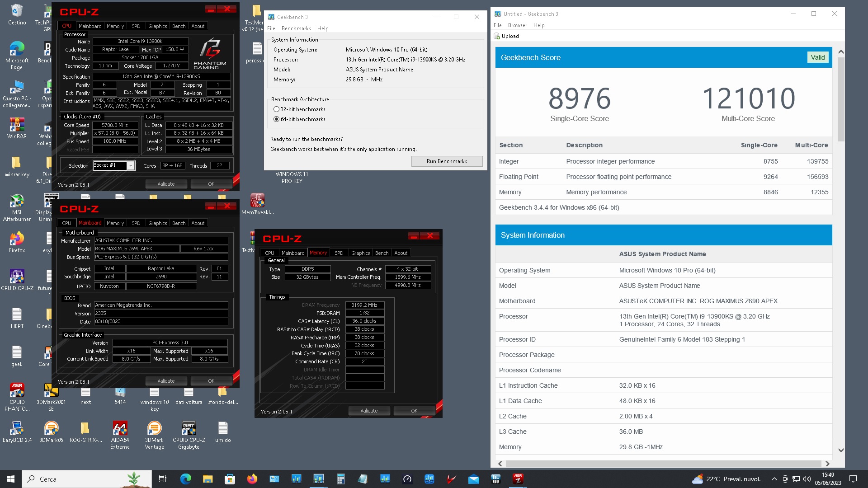The height and width of the screenshot is (488, 868).
Task: Open 3DMark Vantage desktop shortcut
Action: point(154,435)
